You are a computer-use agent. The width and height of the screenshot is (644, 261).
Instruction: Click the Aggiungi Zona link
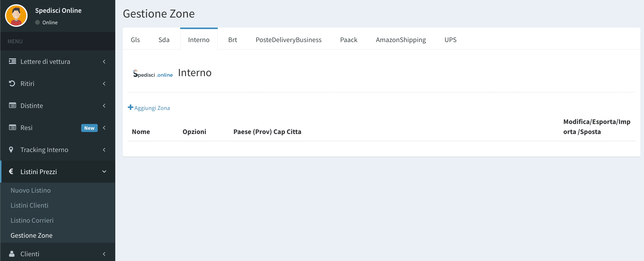pos(152,108)
